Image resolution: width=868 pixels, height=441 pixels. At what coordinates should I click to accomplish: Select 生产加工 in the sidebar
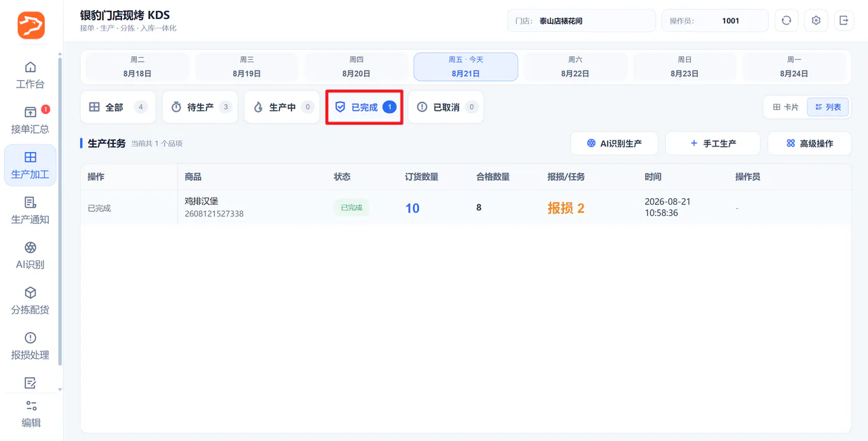coord(31,166)
